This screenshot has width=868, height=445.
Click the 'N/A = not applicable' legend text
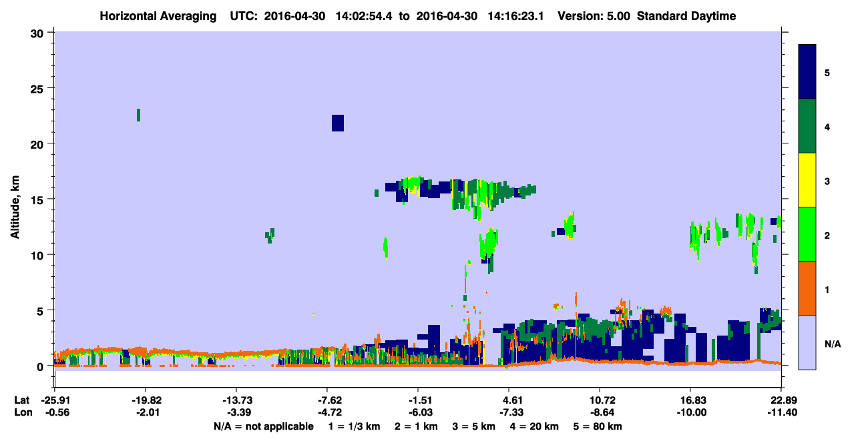(263, 426)
